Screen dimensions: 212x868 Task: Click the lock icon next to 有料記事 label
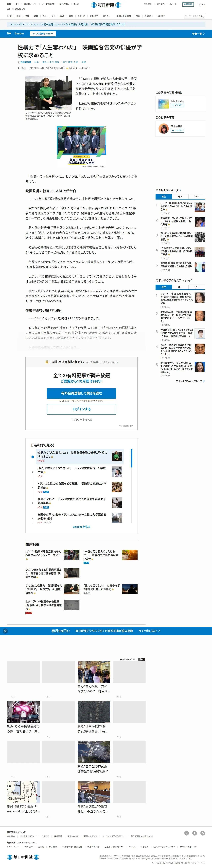[x=67, y=68]
